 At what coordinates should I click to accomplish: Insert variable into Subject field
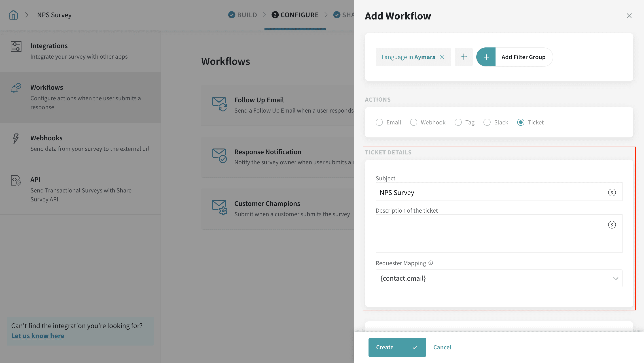click(x=612, y=192)
